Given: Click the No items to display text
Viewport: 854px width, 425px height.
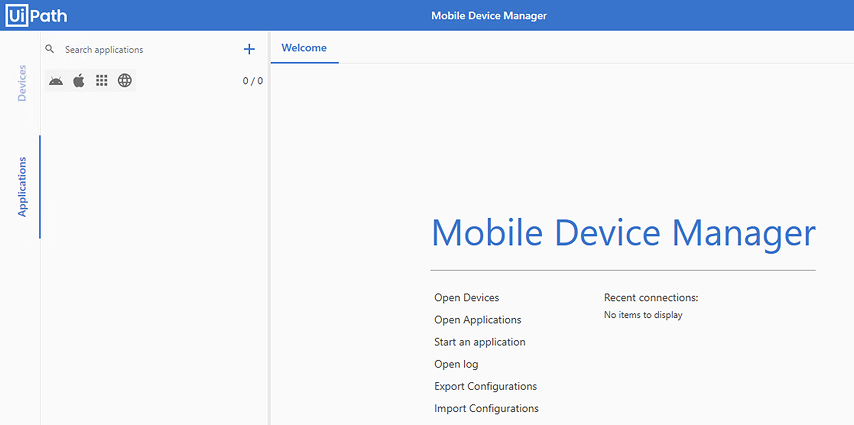Looking at the screenshot, I should point(643,315).
